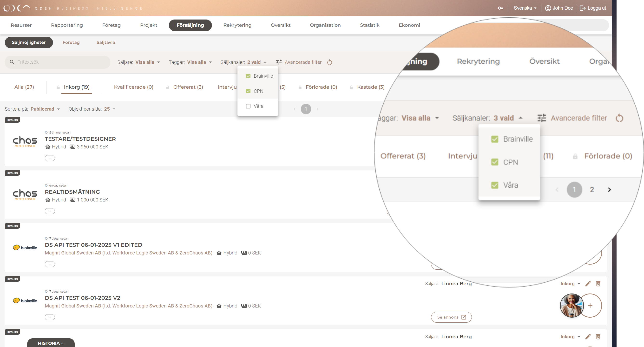Uncheck the CPN sales channel
Image resolution: width=644 pixels, height=347 pixels.
pos(248,91)
